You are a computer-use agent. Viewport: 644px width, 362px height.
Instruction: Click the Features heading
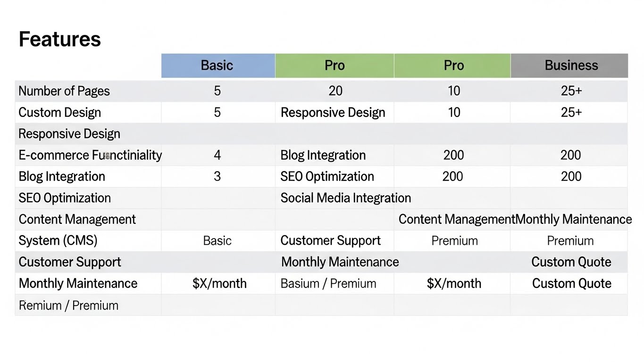pyautogui.click(x=59, y=39)
